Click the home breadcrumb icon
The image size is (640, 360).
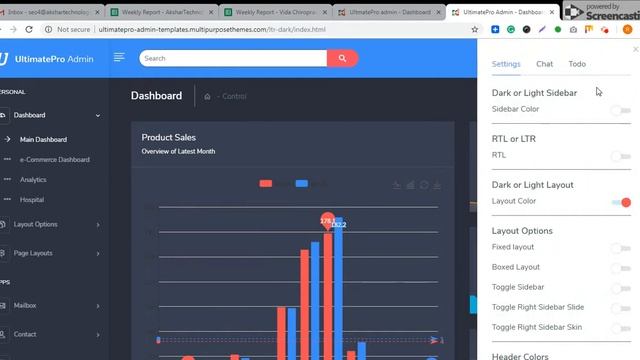[207, 96]
